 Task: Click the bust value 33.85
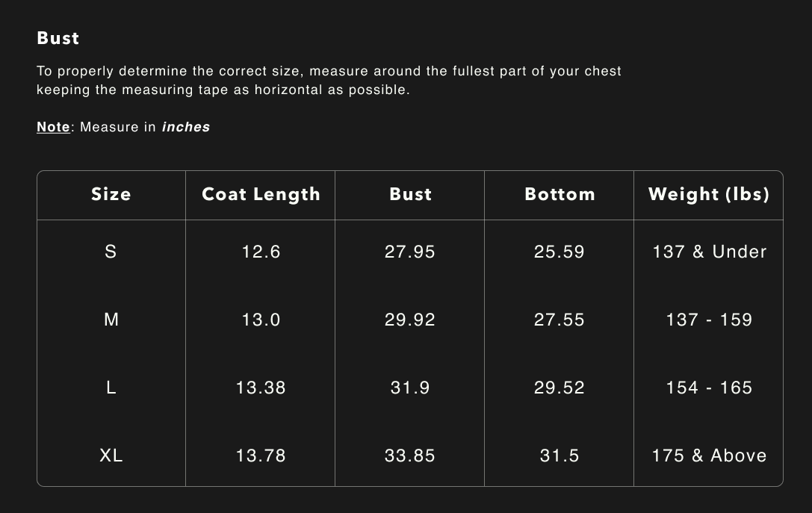[410, 456]
